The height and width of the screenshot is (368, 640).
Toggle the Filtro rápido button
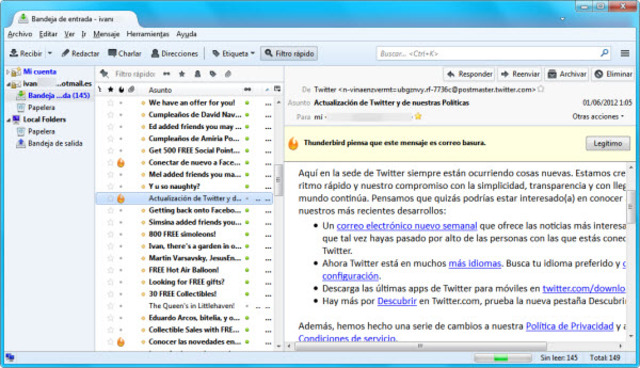click(x=289, y=53)
